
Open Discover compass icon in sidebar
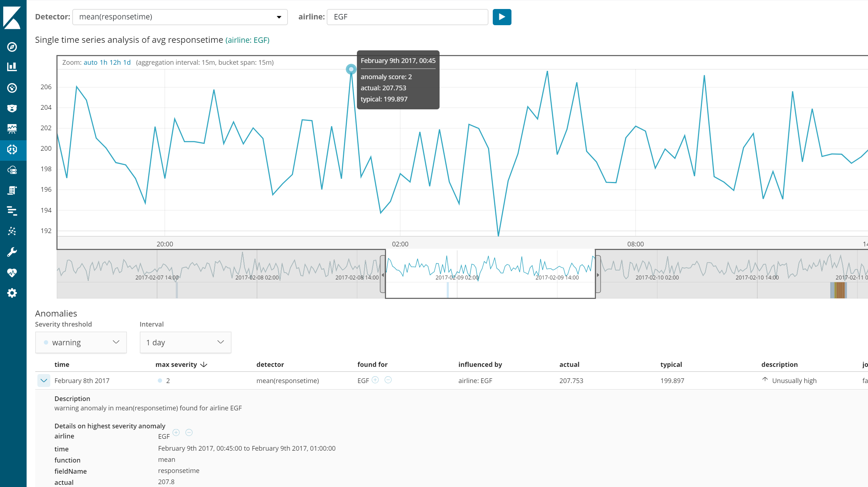pos(12,47)
